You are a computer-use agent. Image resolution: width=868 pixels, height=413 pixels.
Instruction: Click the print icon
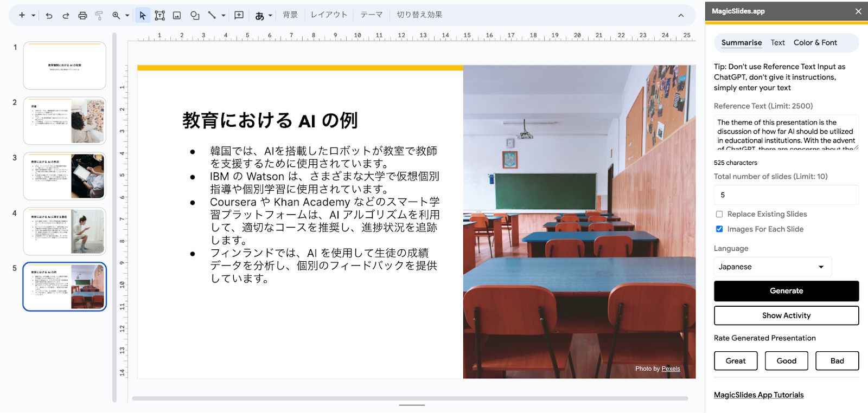(x=82, y=16)
